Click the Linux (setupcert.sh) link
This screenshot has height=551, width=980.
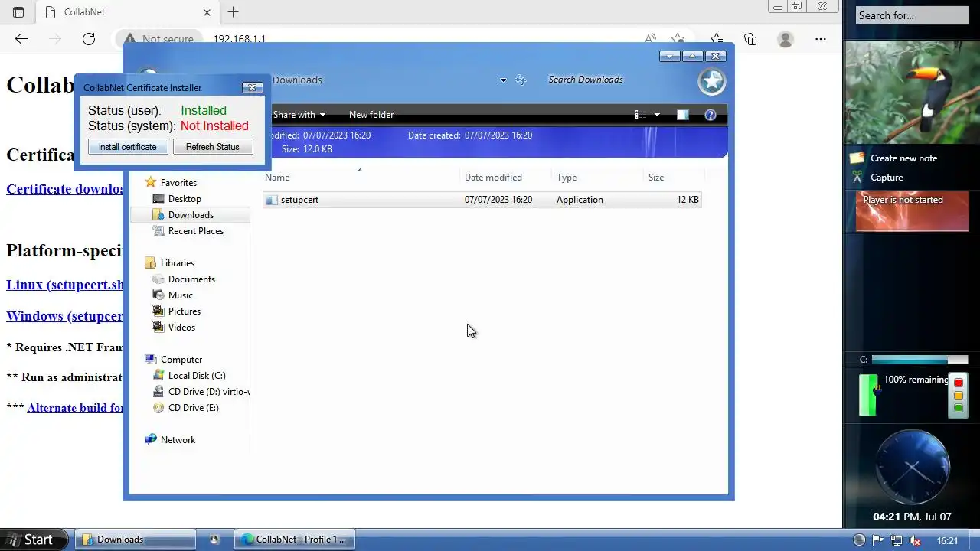64,285
